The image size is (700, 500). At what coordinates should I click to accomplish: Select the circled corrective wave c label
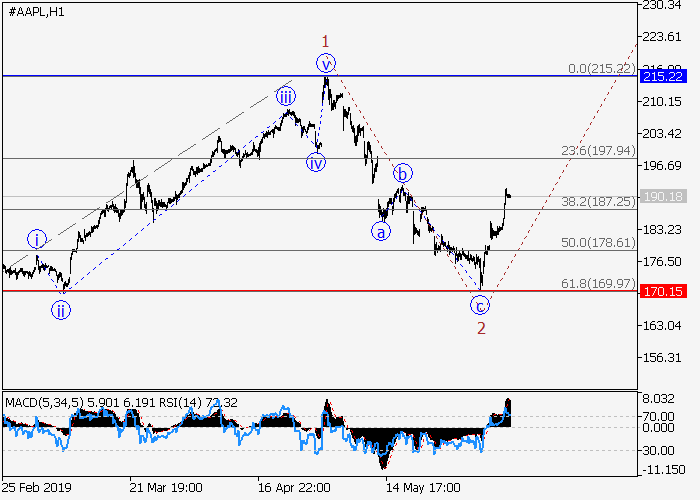click(481, 305)
